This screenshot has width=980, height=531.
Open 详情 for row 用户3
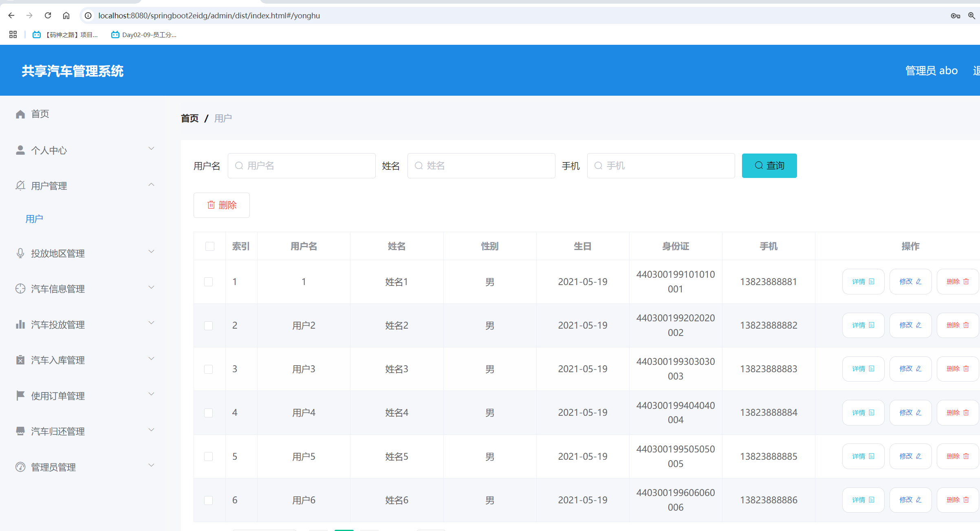click(x=863, y=369)
